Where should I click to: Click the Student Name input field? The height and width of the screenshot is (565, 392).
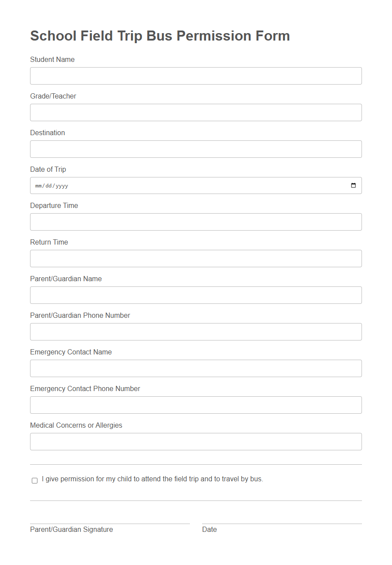[x=196, y=75]
